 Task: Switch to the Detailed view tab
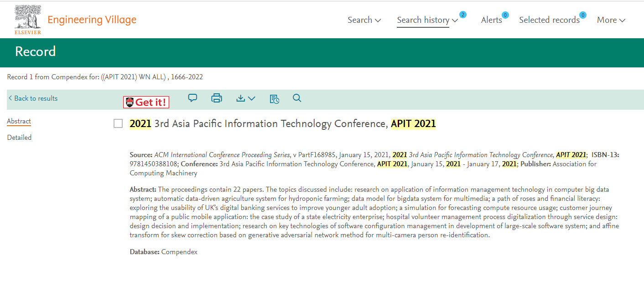point(19,138)
